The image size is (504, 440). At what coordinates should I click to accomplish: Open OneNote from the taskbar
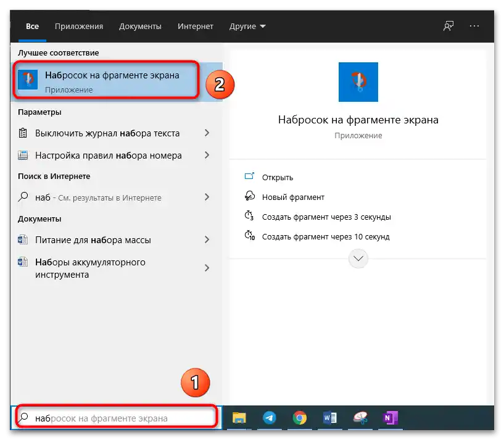coord(390,418)
